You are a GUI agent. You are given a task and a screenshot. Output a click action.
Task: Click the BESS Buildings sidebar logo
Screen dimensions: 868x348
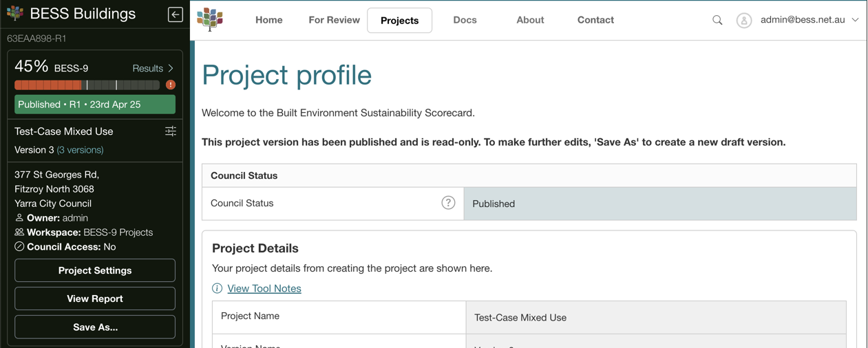15,14
